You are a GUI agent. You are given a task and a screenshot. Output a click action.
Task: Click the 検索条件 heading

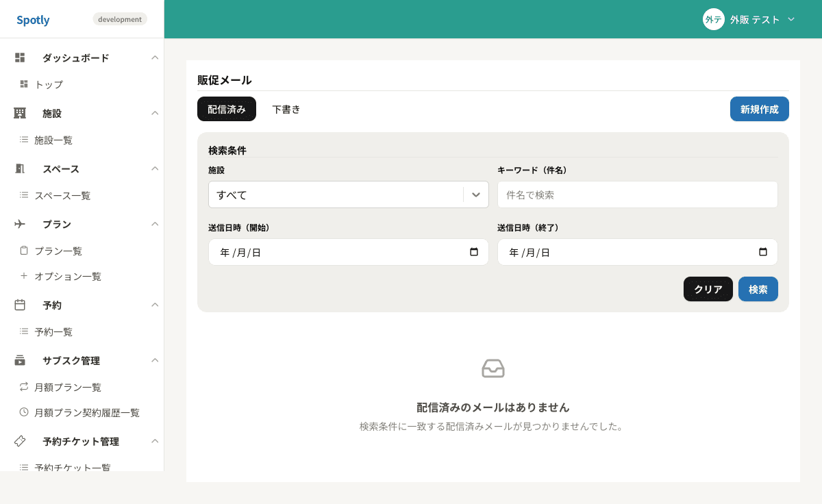point(227,150)
